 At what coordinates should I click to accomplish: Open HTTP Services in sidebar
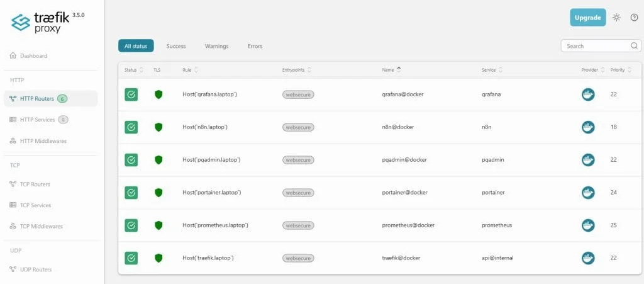point(38,120)
